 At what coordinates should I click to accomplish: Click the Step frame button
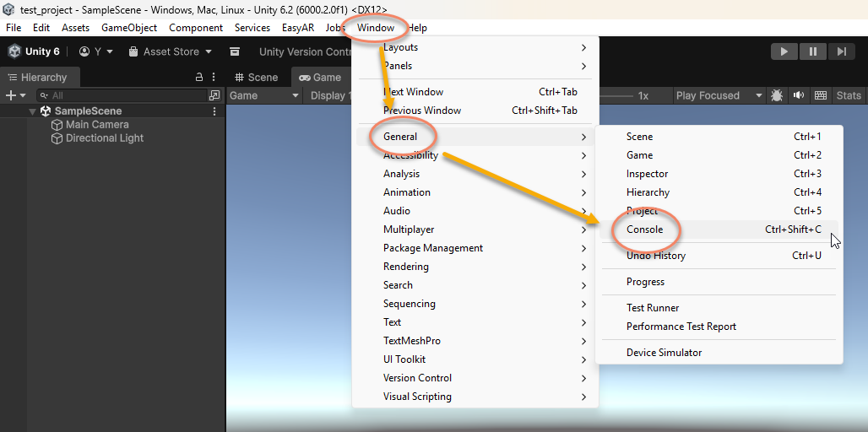[x=841, y=51]
